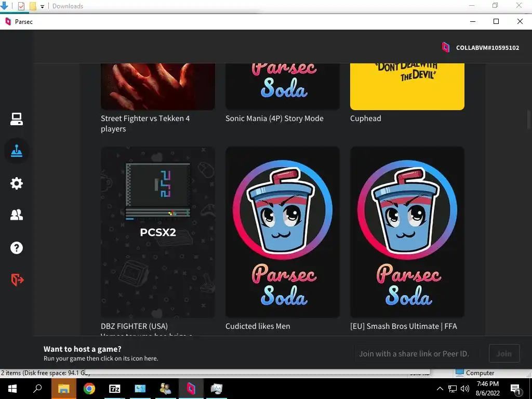Click the red Log out icon

17,280
